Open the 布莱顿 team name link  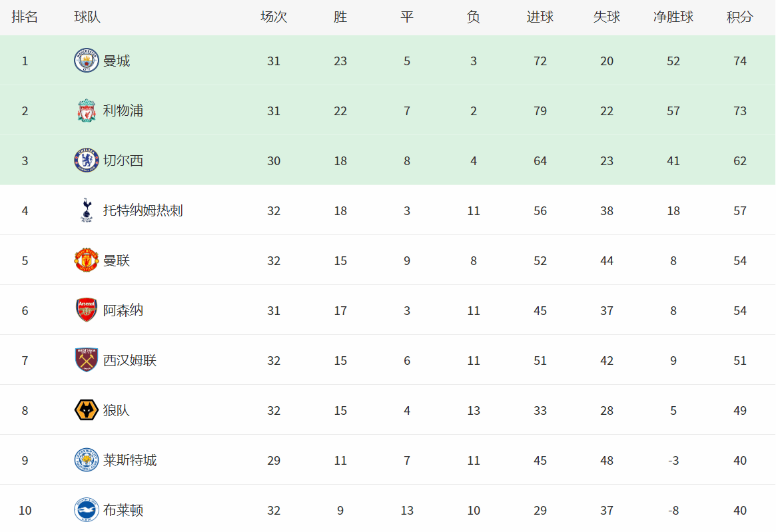(123, 510)
